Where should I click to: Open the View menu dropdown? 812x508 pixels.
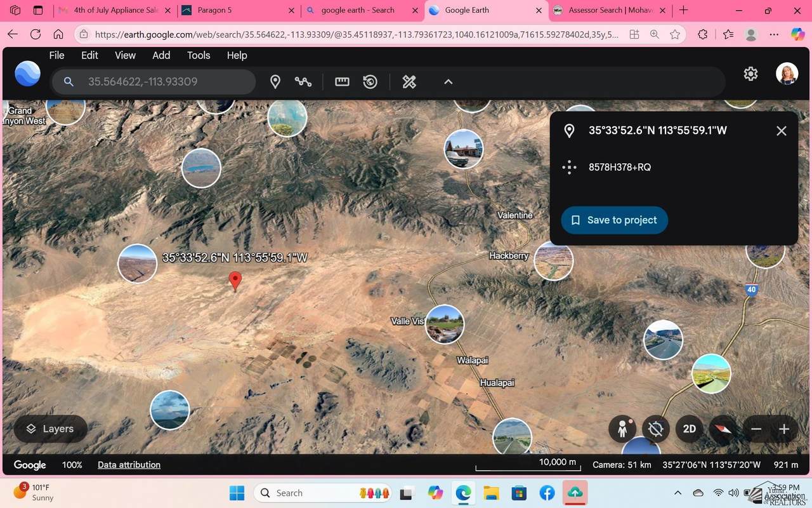point(125,55)
